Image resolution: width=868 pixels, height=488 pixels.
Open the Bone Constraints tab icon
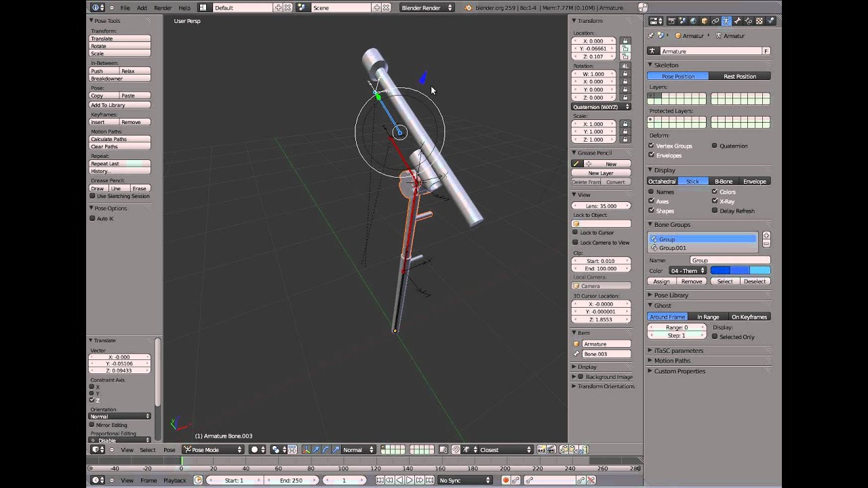pos(749,21)
